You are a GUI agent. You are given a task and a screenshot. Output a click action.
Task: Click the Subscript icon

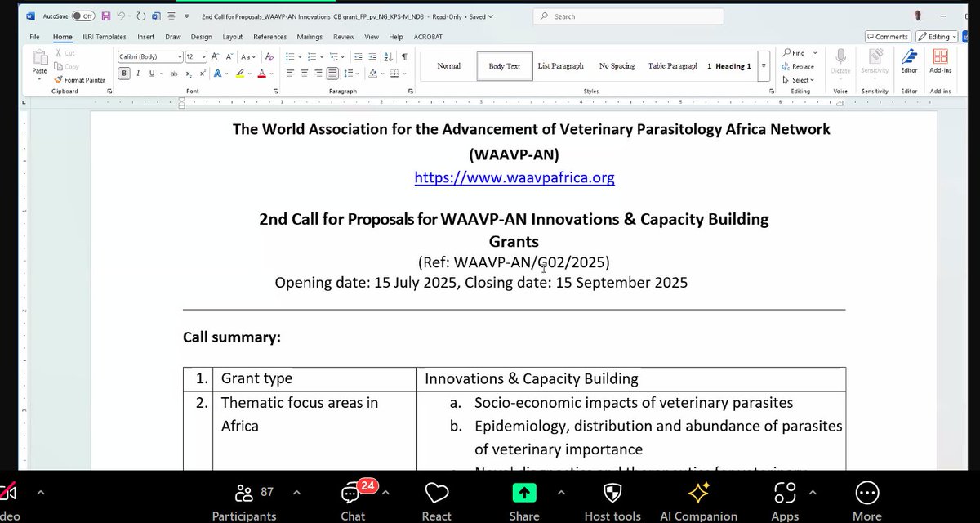tap(189, 74)
